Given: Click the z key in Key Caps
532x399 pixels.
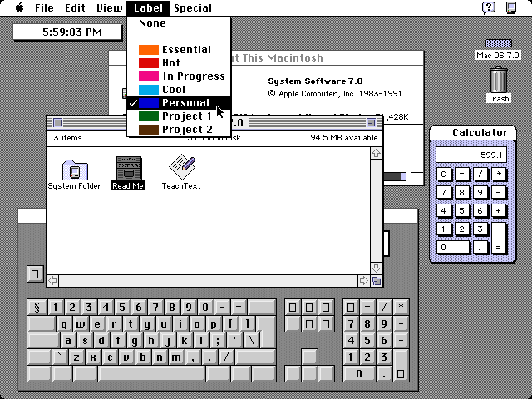Looking at the screenshot, I should [76, 357].
